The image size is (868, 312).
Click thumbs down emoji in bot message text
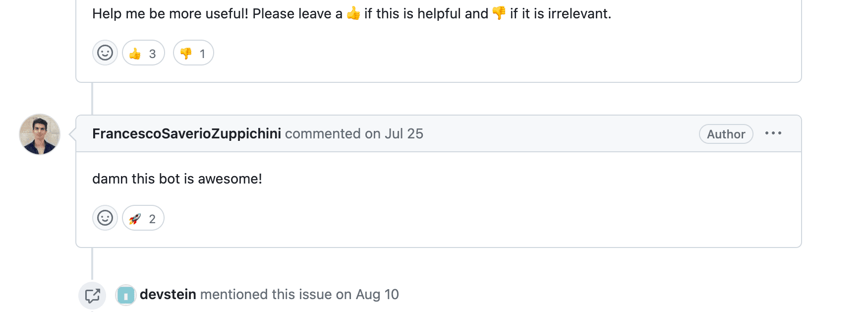499,13
